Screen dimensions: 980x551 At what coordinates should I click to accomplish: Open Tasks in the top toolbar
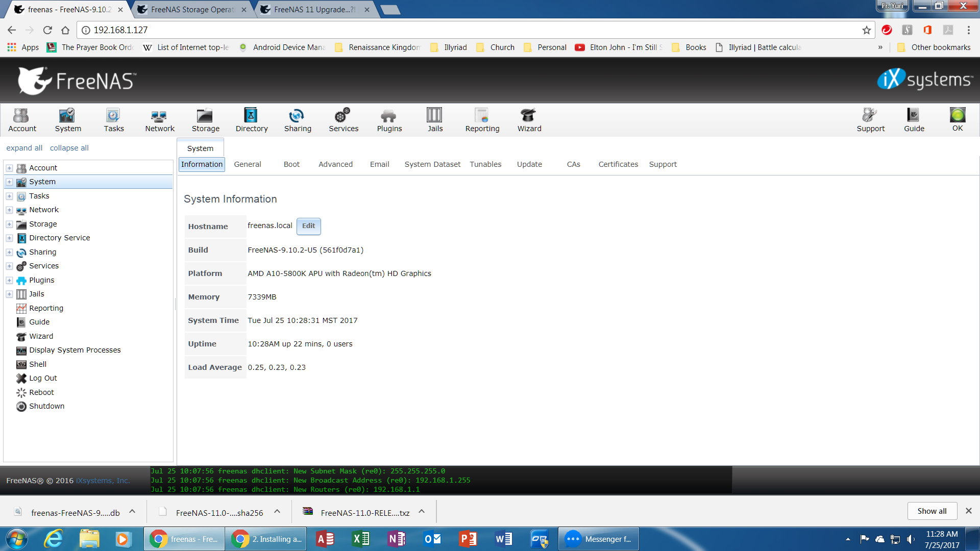(x=113, y=120)
